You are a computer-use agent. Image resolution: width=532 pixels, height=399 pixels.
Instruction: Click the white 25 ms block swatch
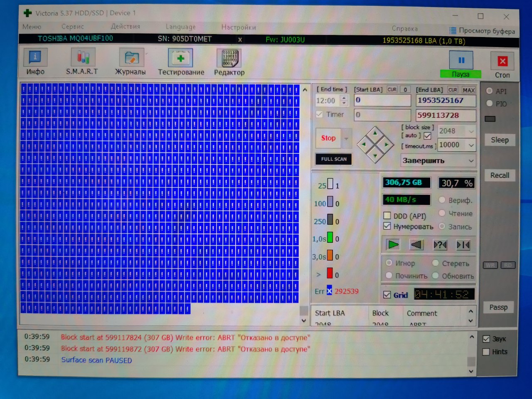[330, 184]
